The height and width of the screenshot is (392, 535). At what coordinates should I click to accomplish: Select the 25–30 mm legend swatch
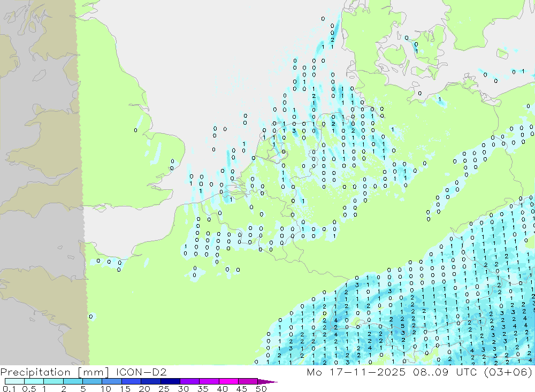tap(170, 381)
